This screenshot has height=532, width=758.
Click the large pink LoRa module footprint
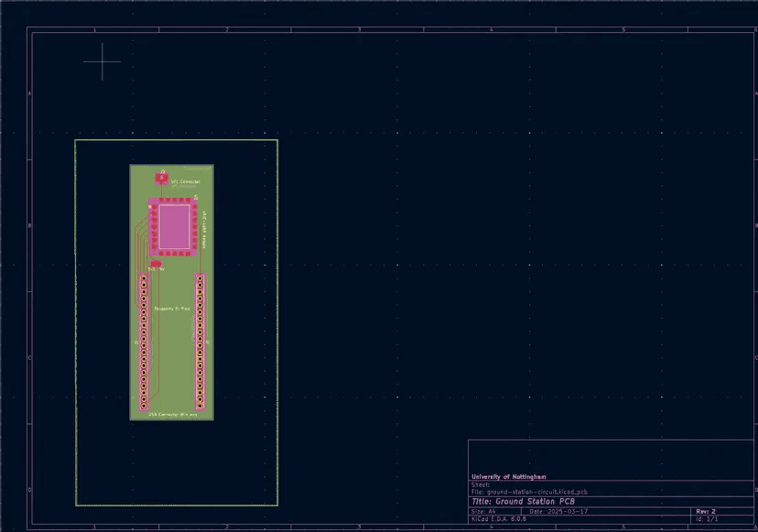click(174, 226)
